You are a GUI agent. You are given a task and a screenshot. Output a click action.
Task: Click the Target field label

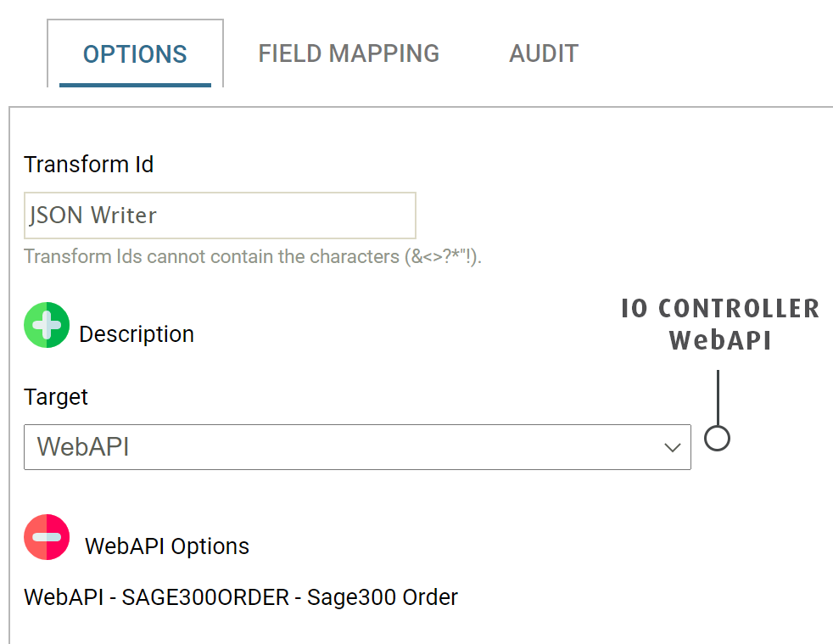click(56, 396)
